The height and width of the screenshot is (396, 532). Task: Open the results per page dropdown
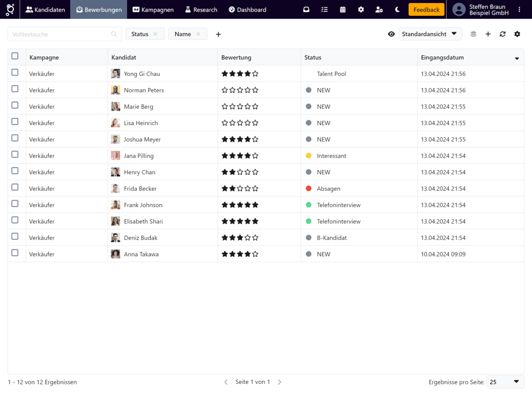pos(505,382)
